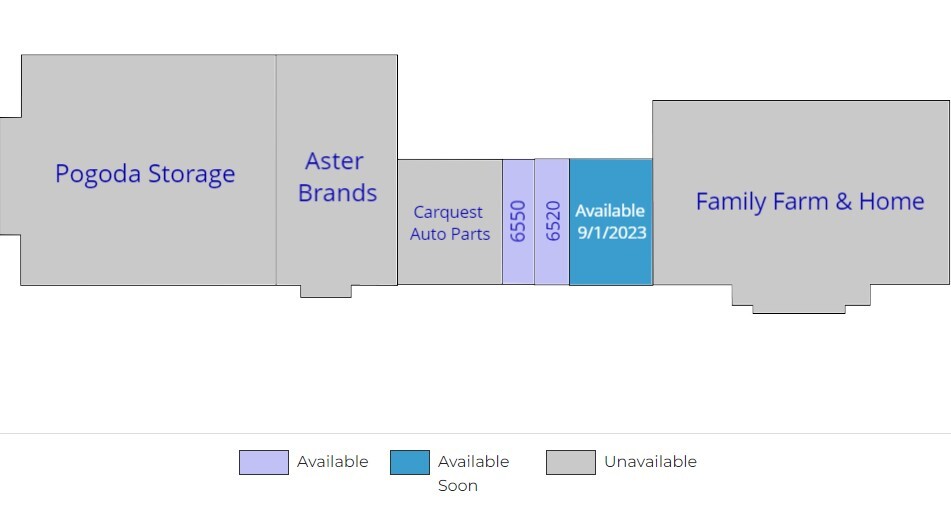Click the Pogoda Storage name text

(145, 174)
